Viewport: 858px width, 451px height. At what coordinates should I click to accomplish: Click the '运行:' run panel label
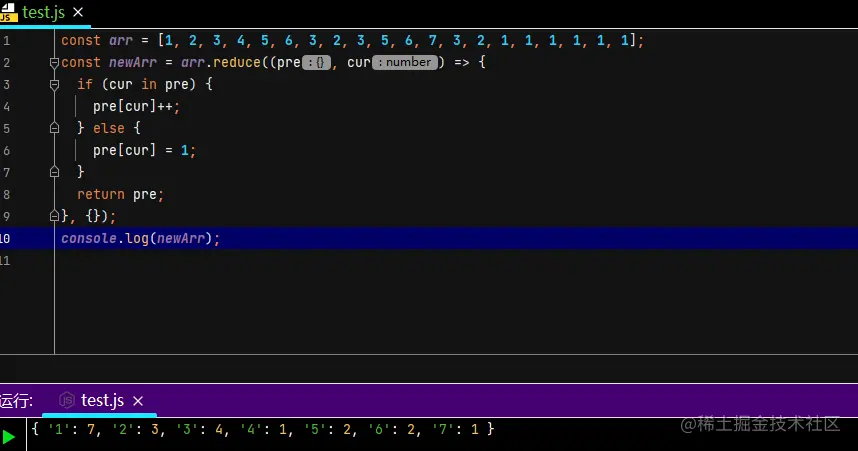16,401
